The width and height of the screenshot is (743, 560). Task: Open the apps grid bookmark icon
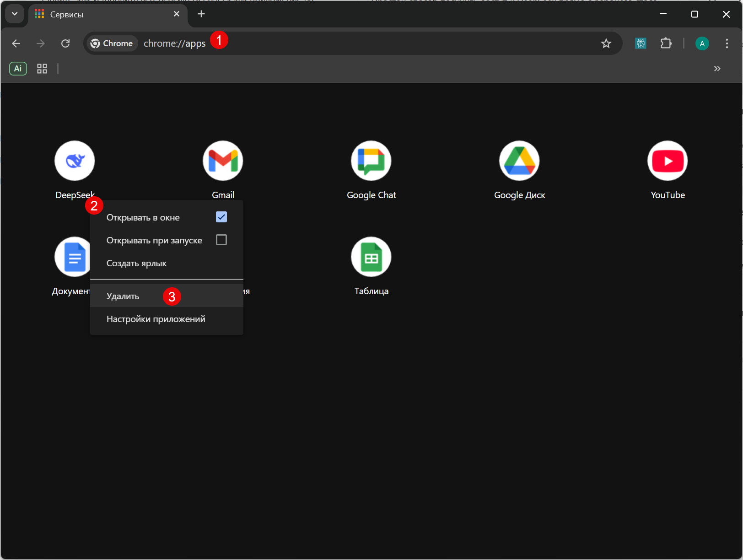click(x=42, y=69)
